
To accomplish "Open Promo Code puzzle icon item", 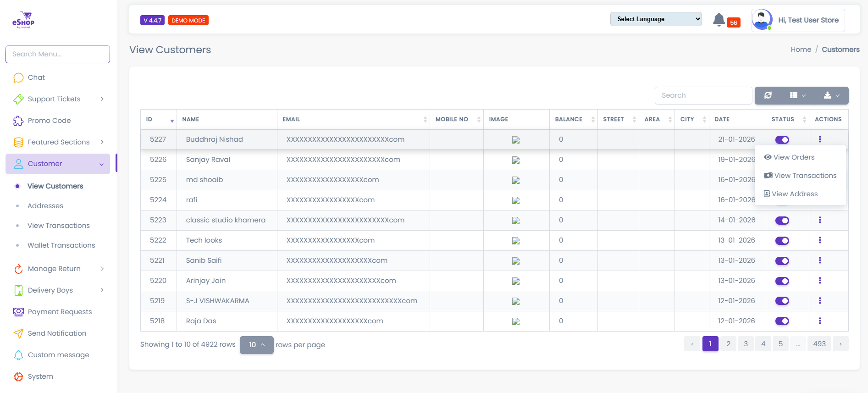I will pyautogui.click(x=18, y=121).
